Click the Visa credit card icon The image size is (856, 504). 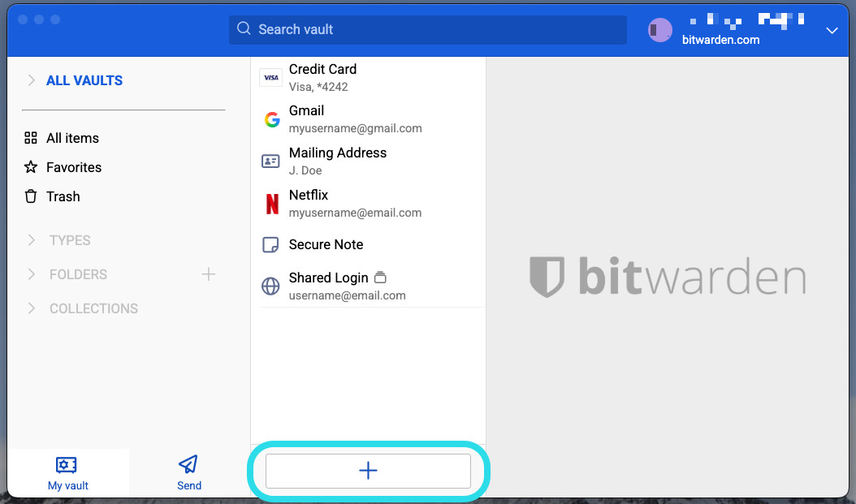coord(270,78)
